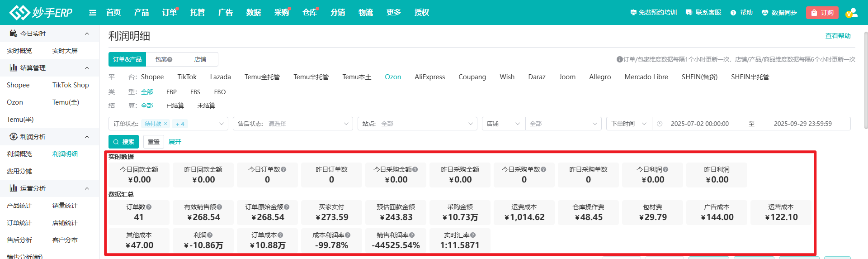Switch to the 包裹 tab
Screen dimensions: 868x259
(164, 59)
